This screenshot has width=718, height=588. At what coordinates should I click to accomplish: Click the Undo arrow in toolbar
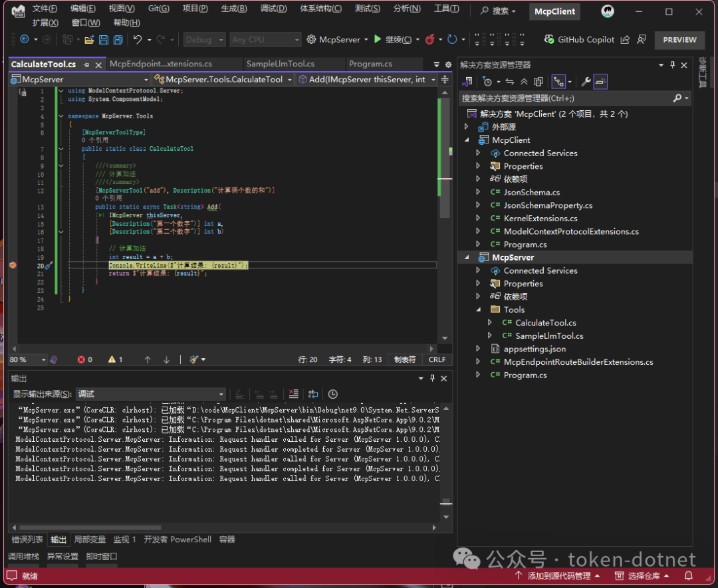click(138, 40)
